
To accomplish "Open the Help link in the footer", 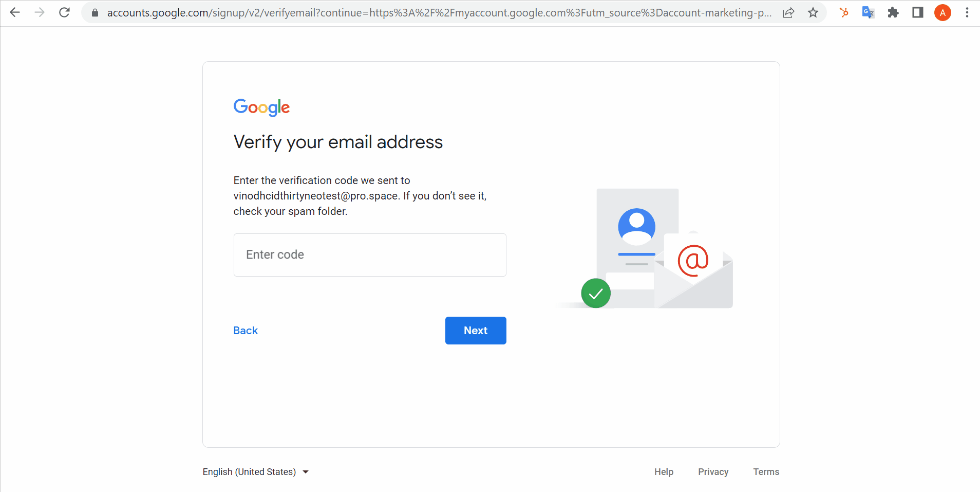I will tap(664, 472).
